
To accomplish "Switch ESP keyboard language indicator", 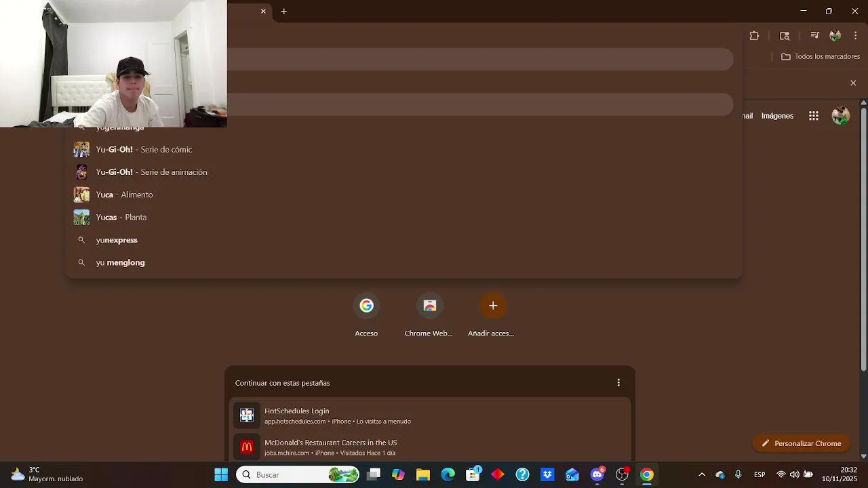I will (759, 474).
